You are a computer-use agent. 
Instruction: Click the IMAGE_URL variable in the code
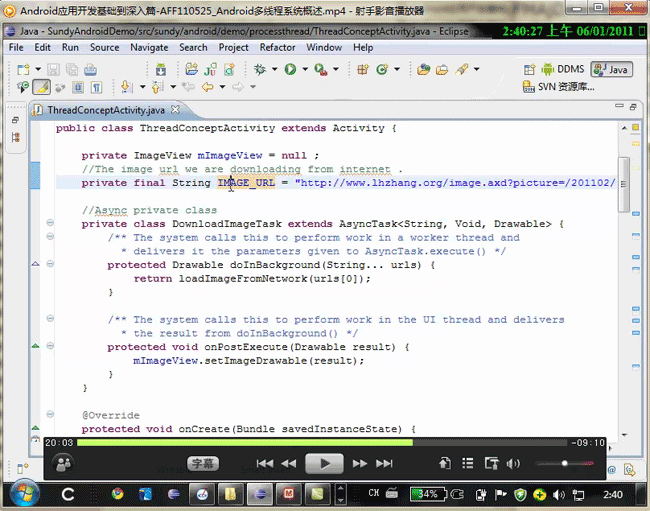(x=246, y=183)
